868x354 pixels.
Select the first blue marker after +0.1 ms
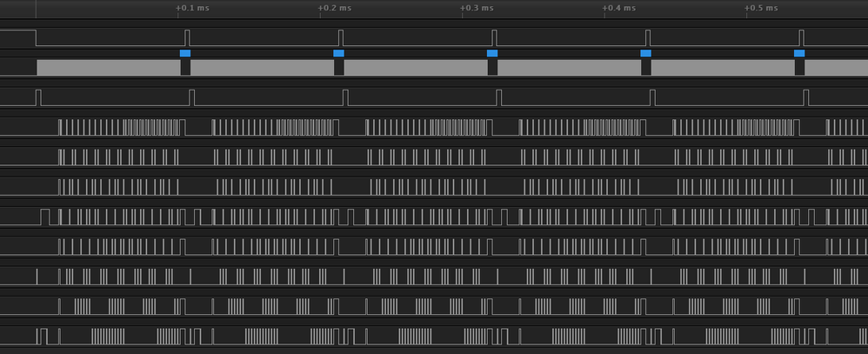pos(185,53)
